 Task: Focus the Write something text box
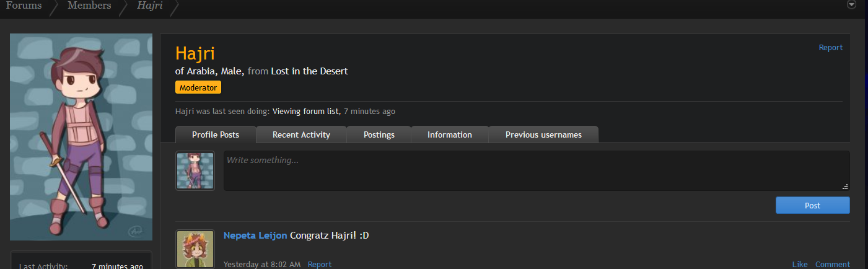(x=537, y=170)
